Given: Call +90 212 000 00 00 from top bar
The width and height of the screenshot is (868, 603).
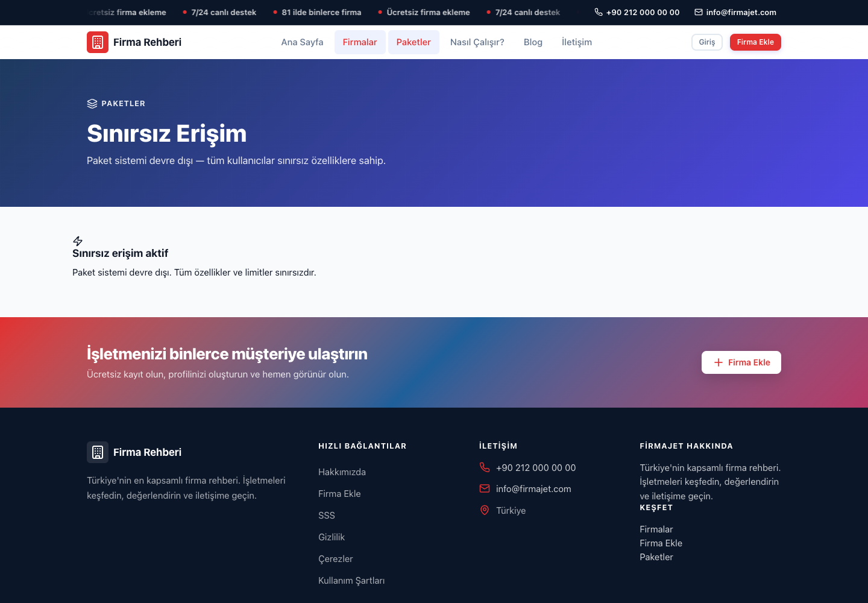Looking at the screenshot, I should 643,12.
